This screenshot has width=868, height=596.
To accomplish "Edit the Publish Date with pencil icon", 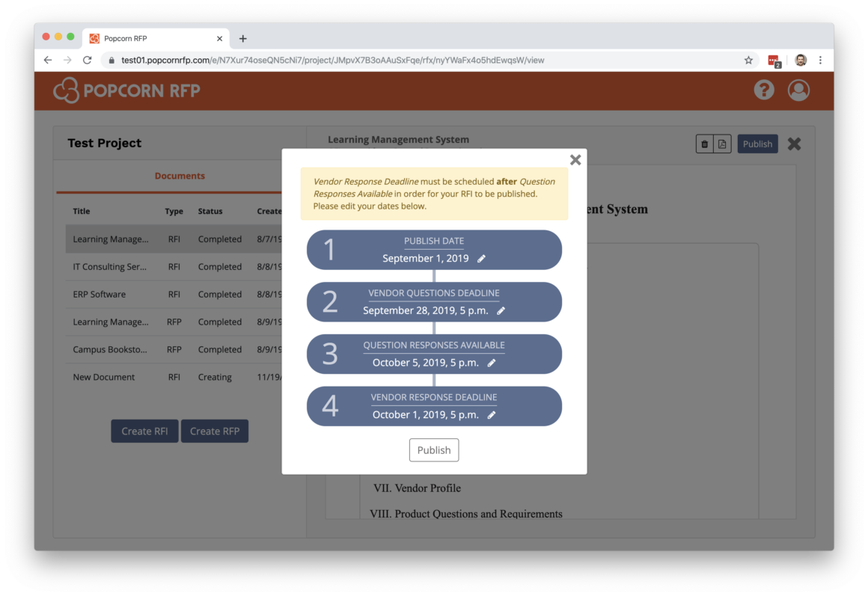I will click(x=480, y=257).
